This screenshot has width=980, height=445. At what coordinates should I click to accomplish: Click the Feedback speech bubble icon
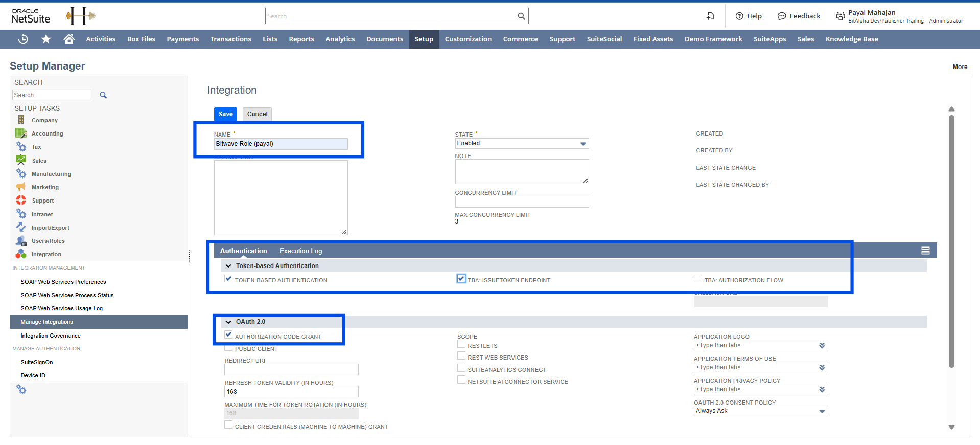click(782, 16)
